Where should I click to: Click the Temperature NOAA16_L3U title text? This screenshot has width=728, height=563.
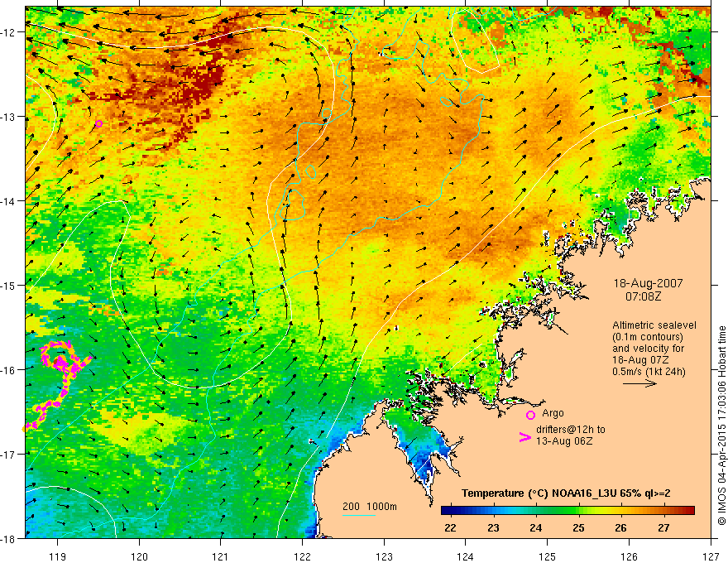coord(566,493)
